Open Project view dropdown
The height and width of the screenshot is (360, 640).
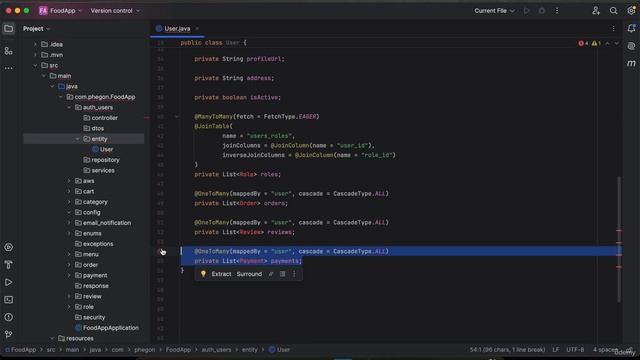pos(36,29)
